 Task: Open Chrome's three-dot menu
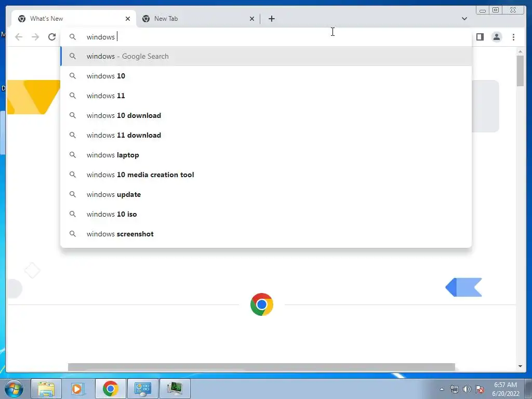click(x=513, y=37)
